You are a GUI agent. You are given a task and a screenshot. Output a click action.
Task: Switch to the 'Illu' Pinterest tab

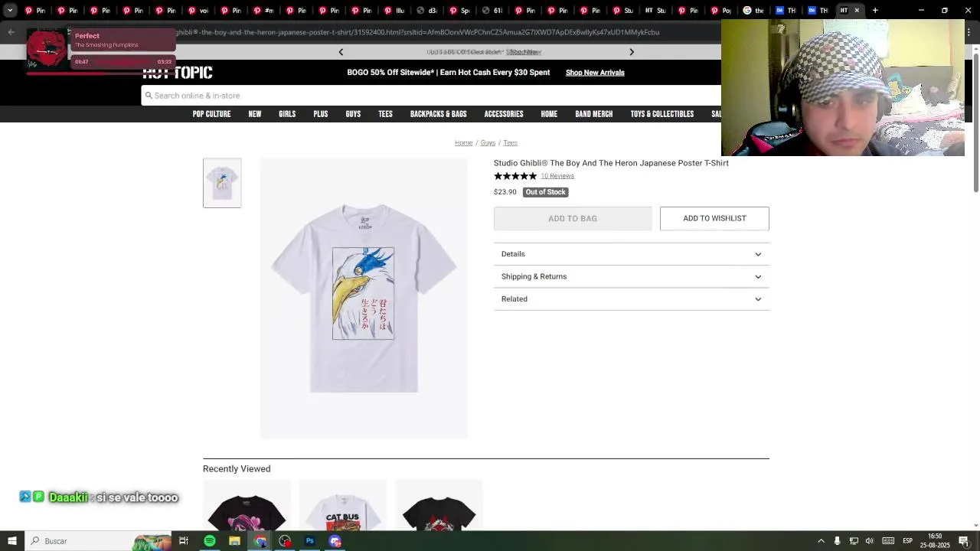[x=395, y=10]
